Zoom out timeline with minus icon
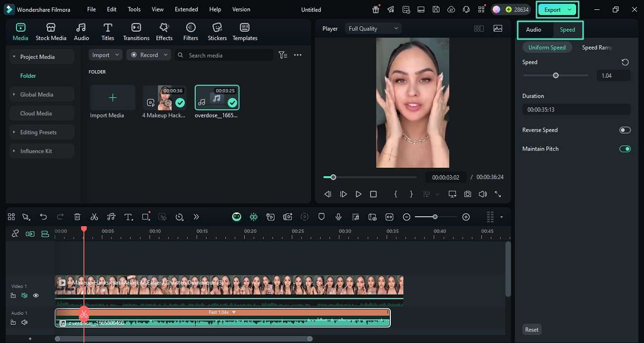This screenshot has width=644, height=343. coord(406,217)
